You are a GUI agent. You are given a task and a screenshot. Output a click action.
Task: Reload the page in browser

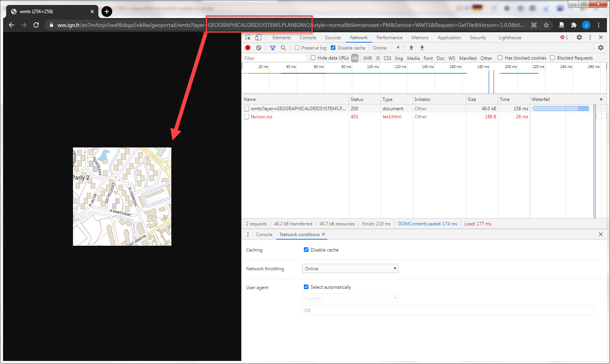[x=36, y=25]
